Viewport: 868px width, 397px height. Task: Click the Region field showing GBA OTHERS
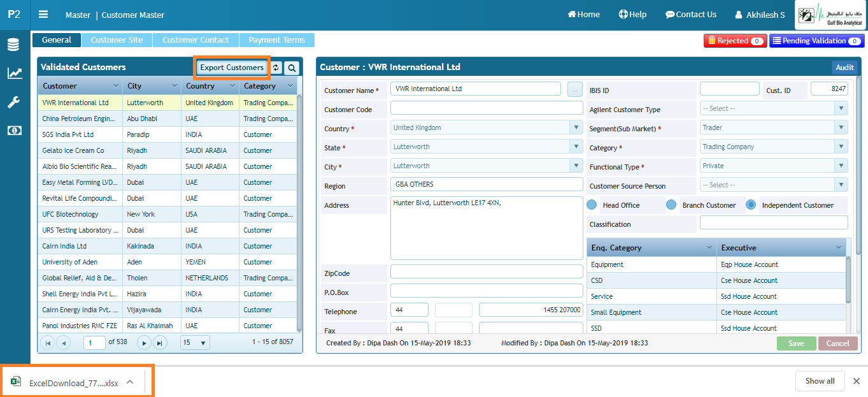(487, 184)
